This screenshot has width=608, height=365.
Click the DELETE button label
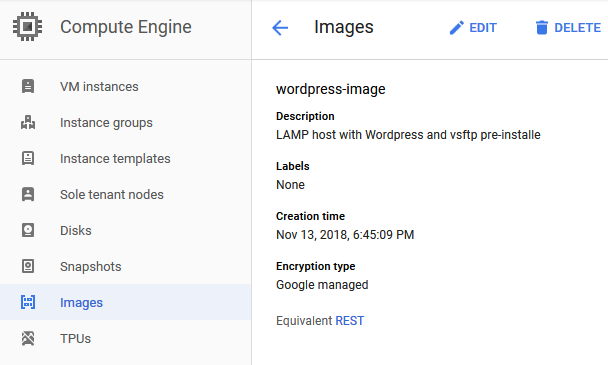tap(577, 28)
